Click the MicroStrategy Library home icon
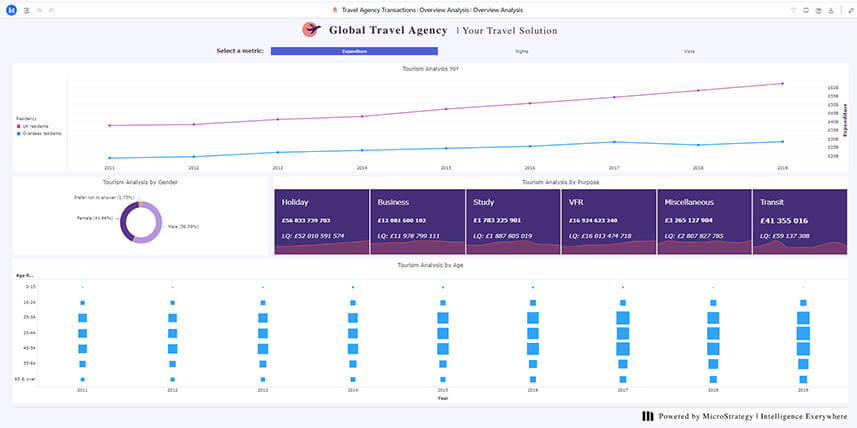 11,10
